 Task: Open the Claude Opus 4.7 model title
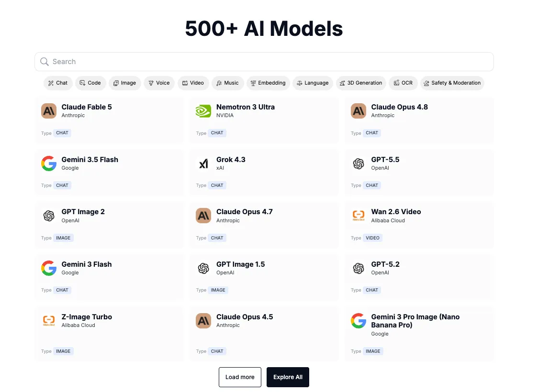pos(244,212)
